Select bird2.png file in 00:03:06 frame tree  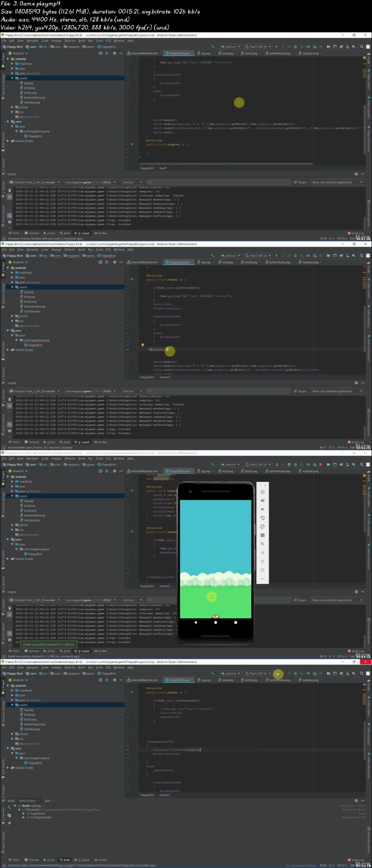click(30, 93)
